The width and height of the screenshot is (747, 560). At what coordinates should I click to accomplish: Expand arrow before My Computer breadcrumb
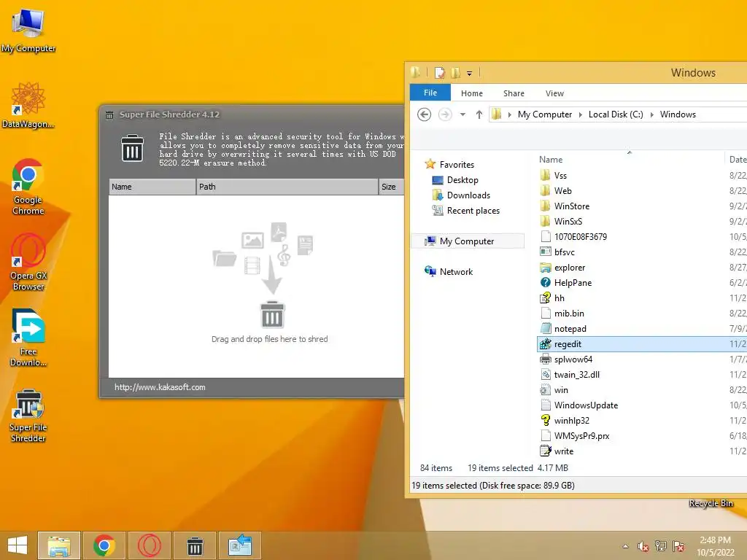tap(510, 114)
